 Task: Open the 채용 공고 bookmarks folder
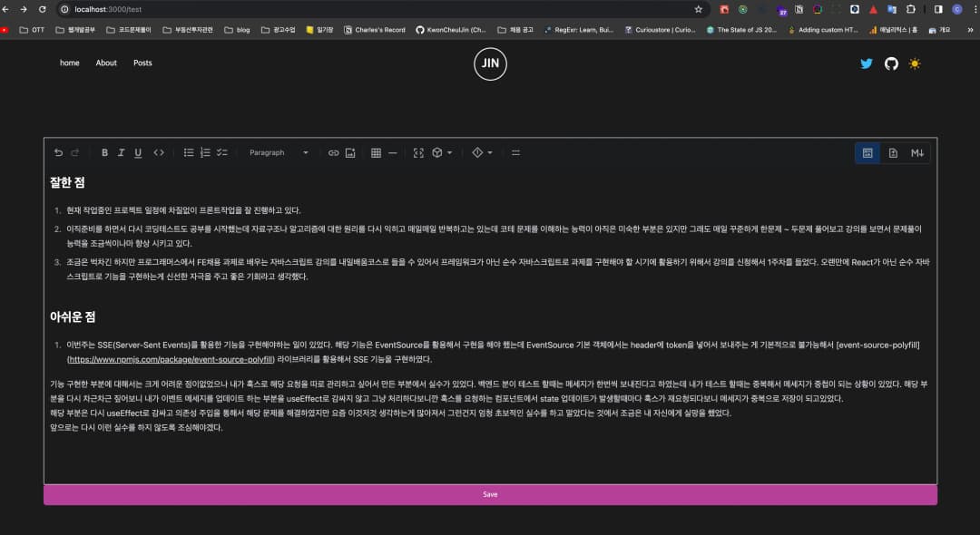coord(515,30)
